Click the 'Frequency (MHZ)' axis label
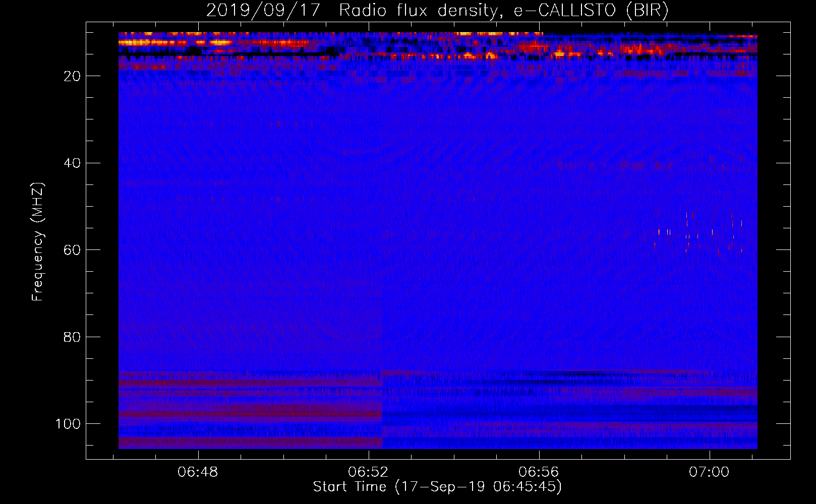 coord(38,242)
